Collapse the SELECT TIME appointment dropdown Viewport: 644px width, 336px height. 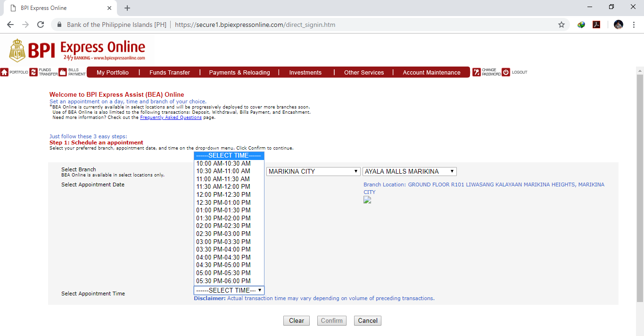[x=229, y=290]
